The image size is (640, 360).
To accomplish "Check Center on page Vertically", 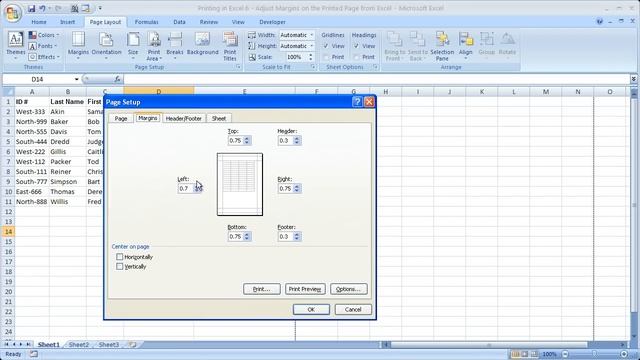I will [x=120, y=266].
